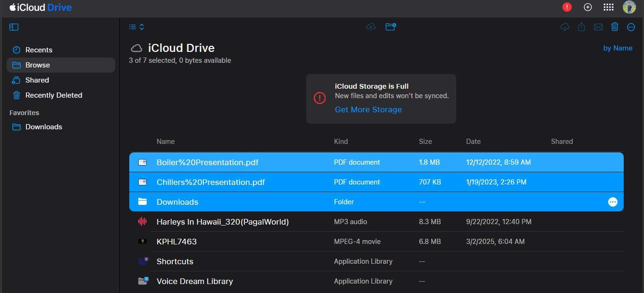Viewport: 644px width, 293px height.
Task: Click the Shared column header
Action: [x=562, y=142]
